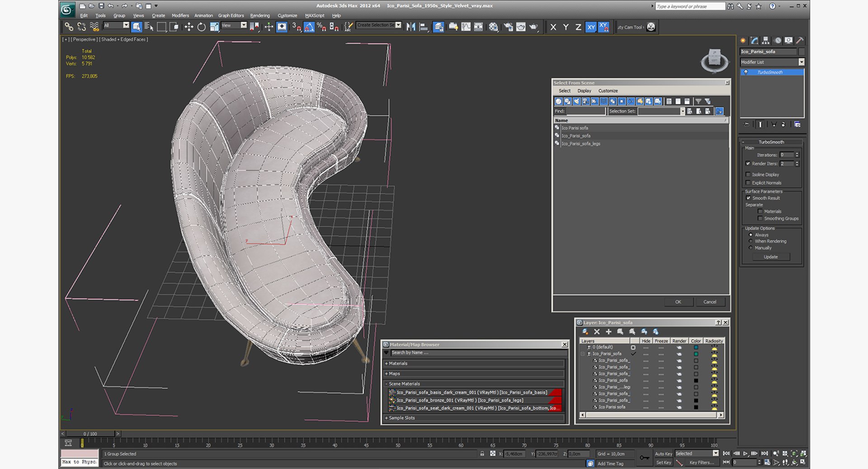Switch to the Motion command panel

[x=778, y=41]
